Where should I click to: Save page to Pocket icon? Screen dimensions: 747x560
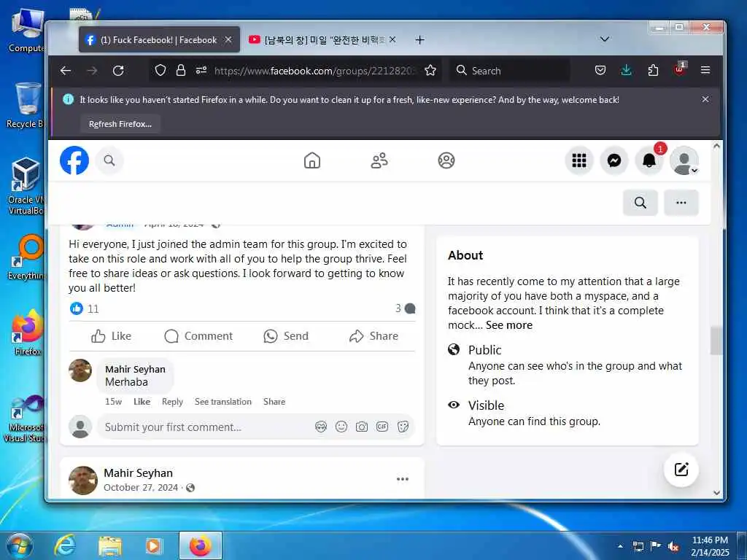pyautogui.click(x=600, y=71)
